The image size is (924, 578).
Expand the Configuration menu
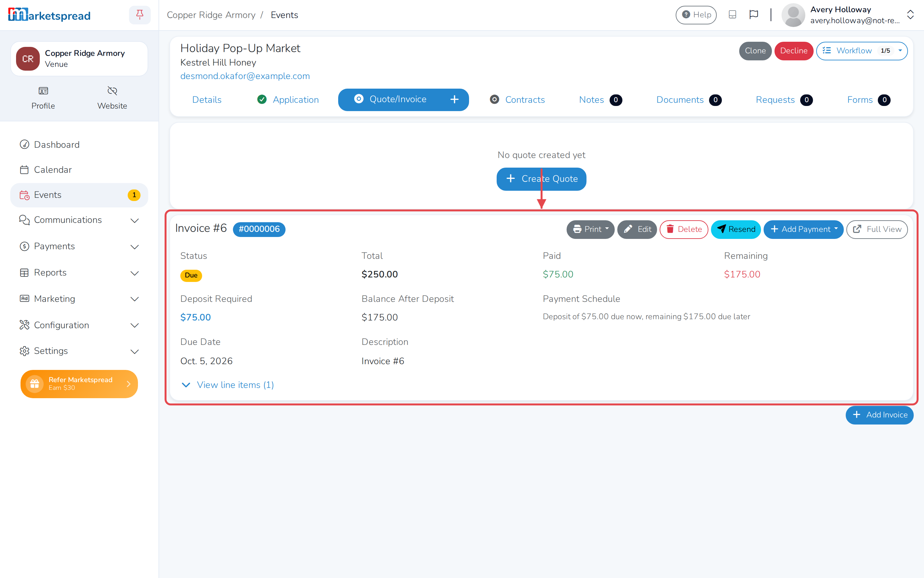79,325
